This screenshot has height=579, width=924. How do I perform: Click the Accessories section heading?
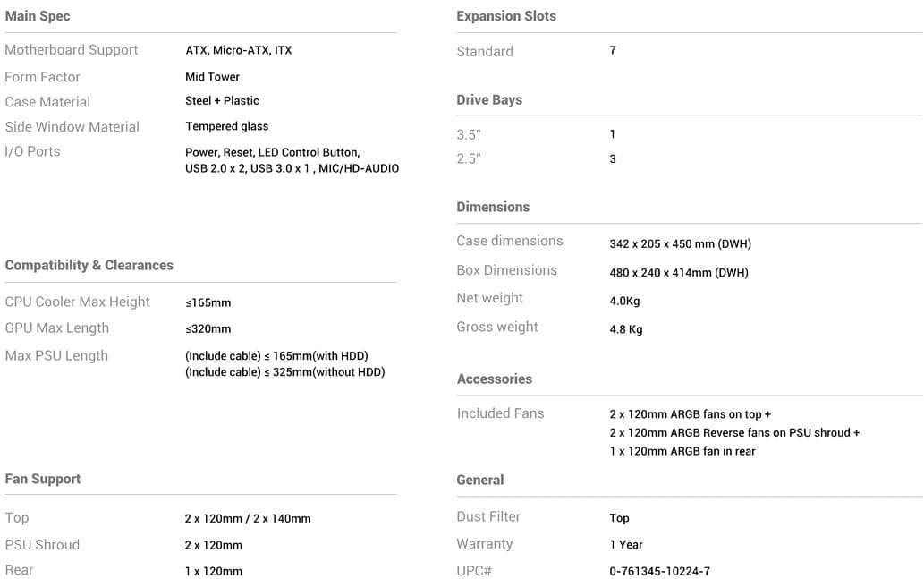point(495,379)
